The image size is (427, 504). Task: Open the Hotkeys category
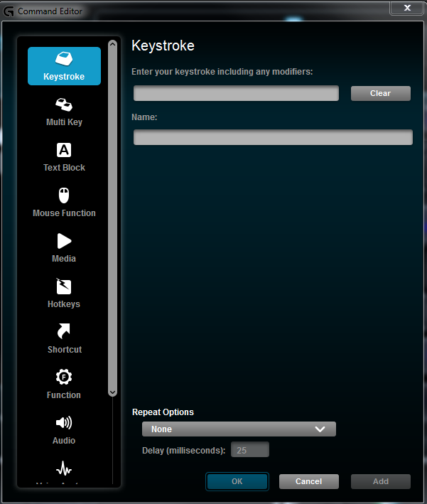coord(64,294)
